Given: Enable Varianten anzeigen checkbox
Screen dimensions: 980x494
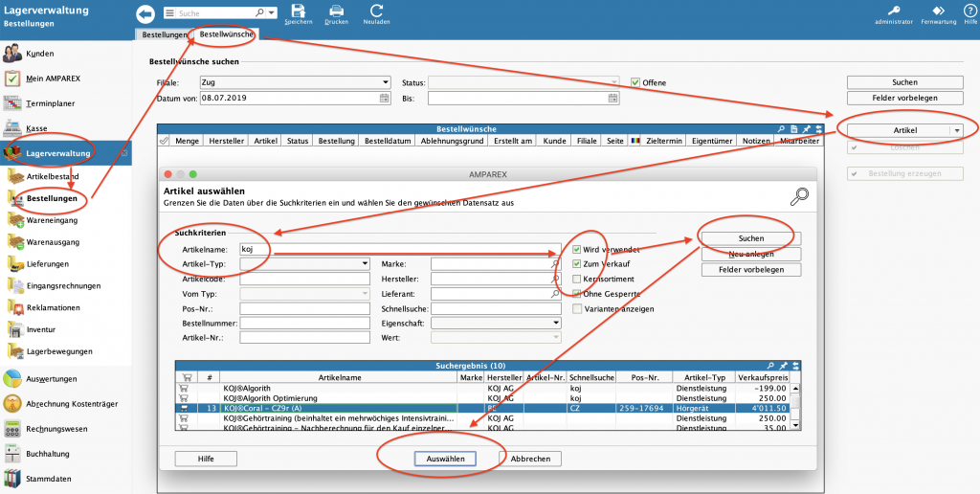Looking at the screenshot, I should (x=576, y=308).
